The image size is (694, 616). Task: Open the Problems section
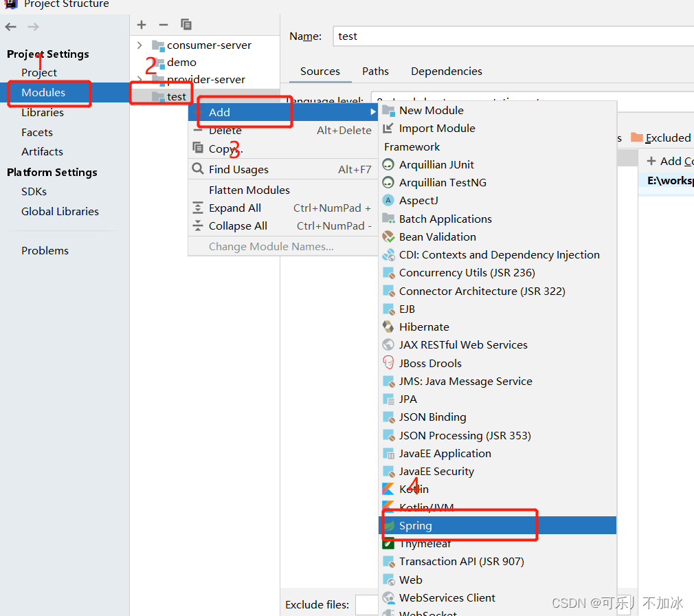pos(45,251)
